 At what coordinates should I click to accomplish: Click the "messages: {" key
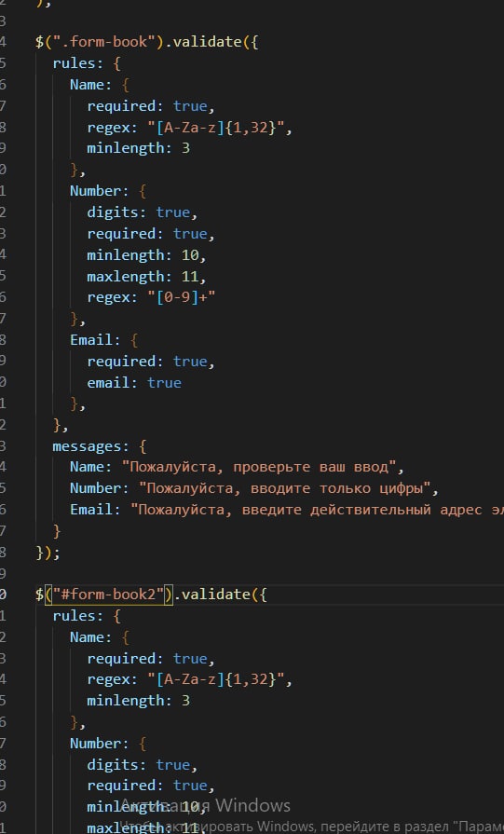[x=100, y=445]
